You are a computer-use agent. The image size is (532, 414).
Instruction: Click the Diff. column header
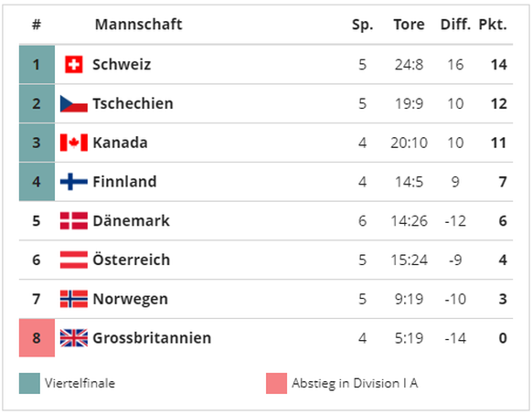coord(455,25)
